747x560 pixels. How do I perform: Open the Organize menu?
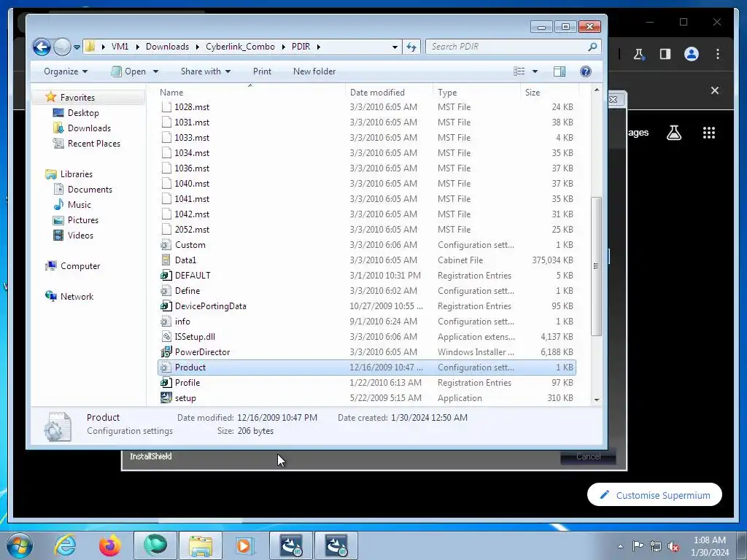(65, 71)
